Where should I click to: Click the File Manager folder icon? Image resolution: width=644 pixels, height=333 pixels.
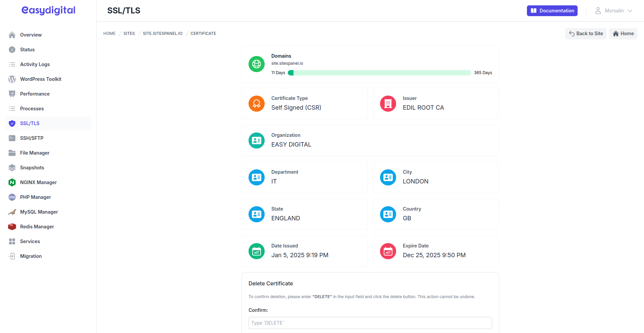click(x=12, y=153)
